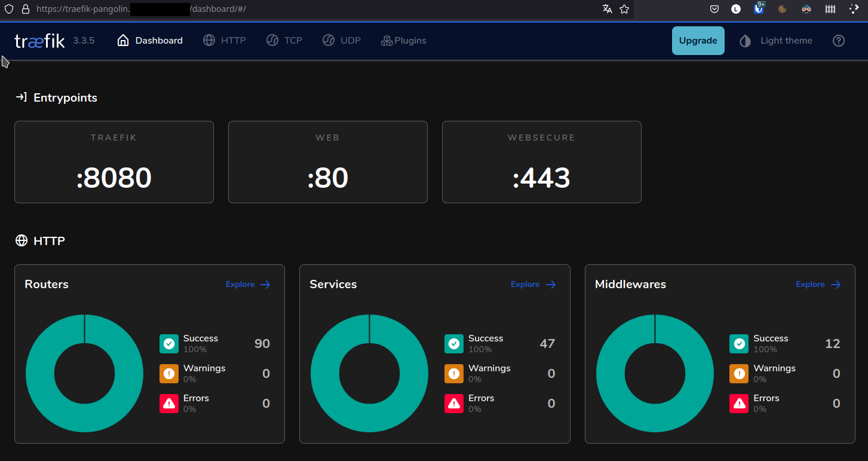Click the circular L extension icon

736,9
